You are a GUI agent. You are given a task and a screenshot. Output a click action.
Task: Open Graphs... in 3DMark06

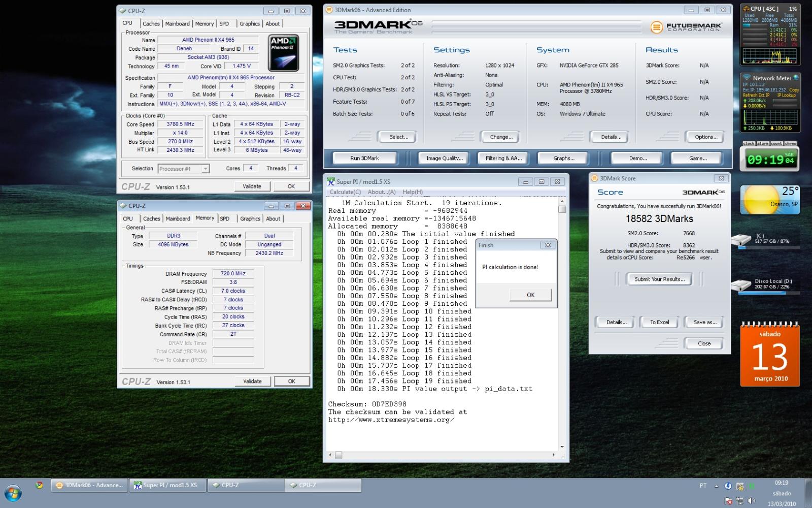[x=564, y=158]
